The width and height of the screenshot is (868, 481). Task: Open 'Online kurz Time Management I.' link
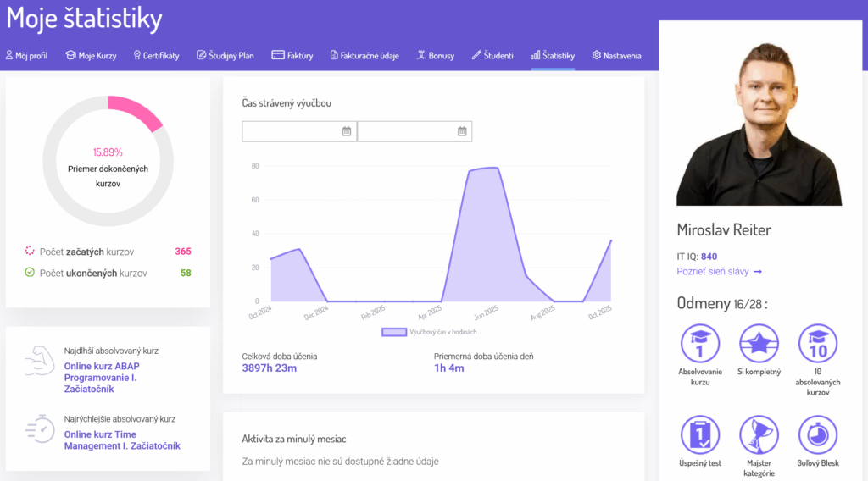(122, 440)
